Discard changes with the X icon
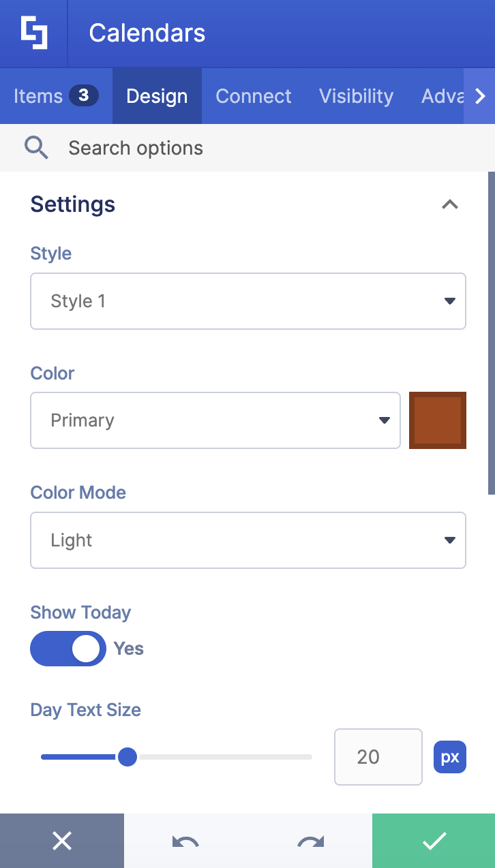This screenshot has height=868, width=495. click(x=61, y=840)
